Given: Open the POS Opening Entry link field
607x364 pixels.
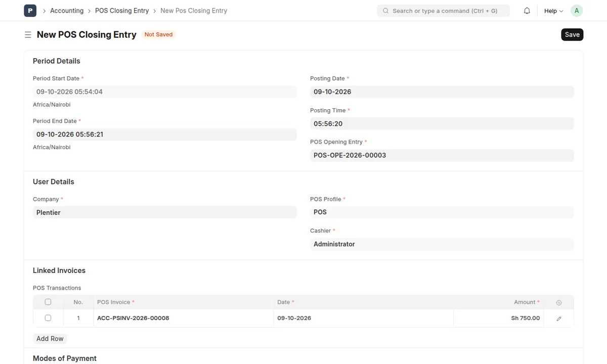Looking at the screenshot, I should pyautogui.click(x=442, y=155).
